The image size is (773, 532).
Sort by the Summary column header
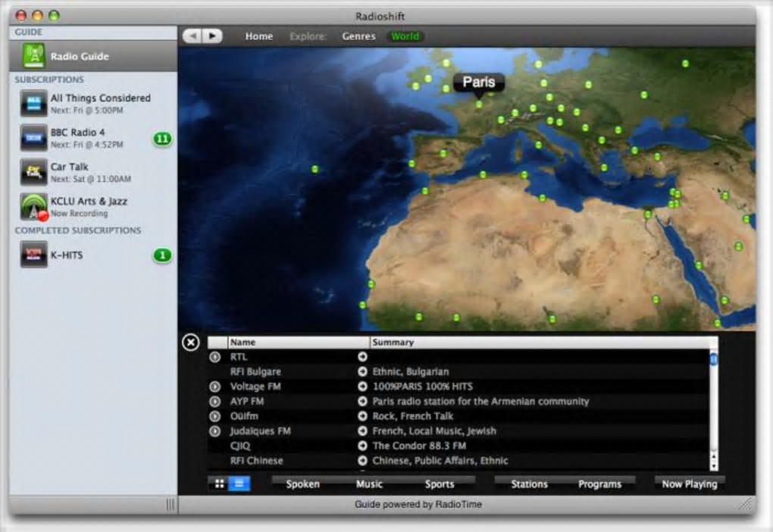540,343
